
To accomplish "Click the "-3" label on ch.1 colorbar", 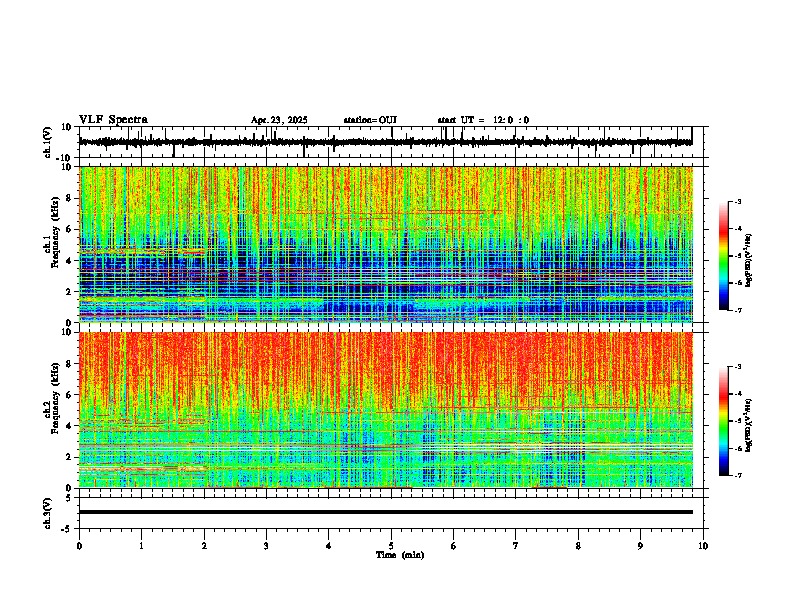I will [738, 201].
